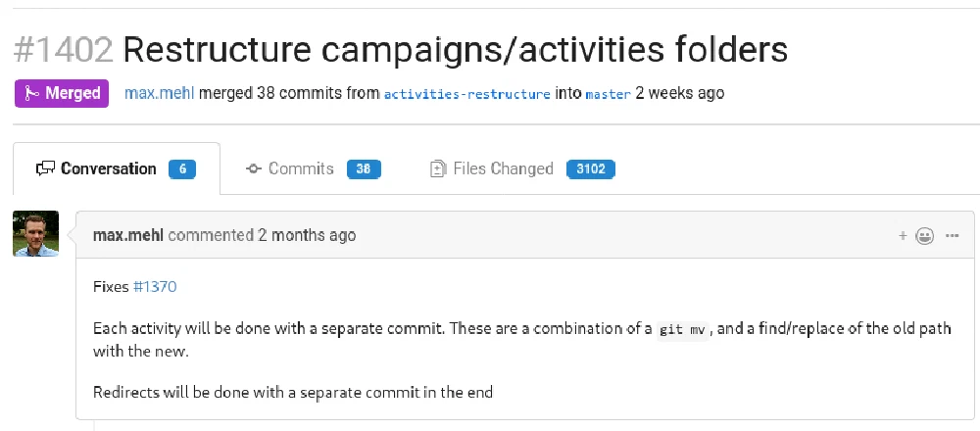Screen dimensions: 980x431
Task: Open referenced issue #1370
Action: (x=154, y=287)
